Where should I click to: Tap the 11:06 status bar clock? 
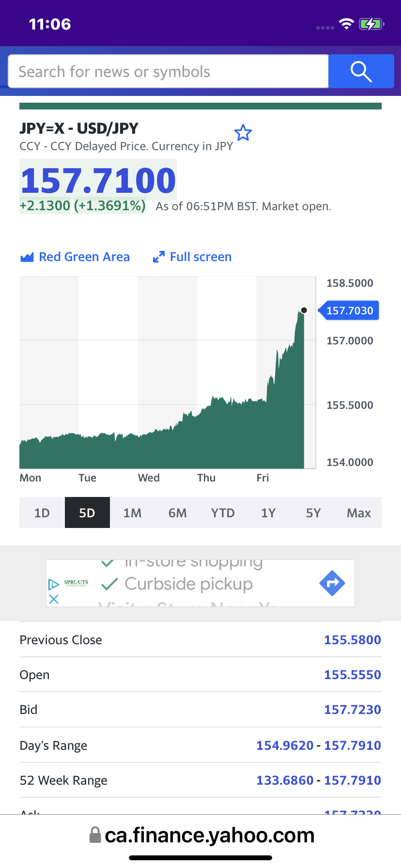50,24
